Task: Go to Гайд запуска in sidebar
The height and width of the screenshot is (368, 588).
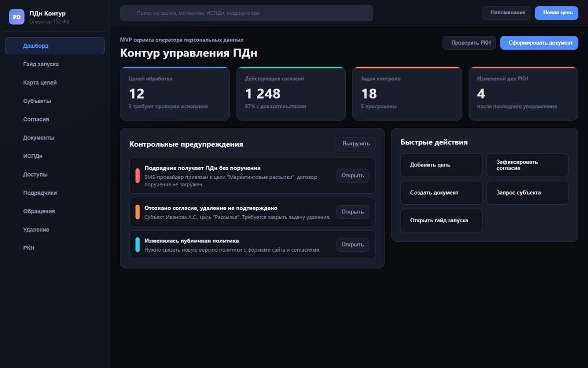Action: [x=55, y=64]
